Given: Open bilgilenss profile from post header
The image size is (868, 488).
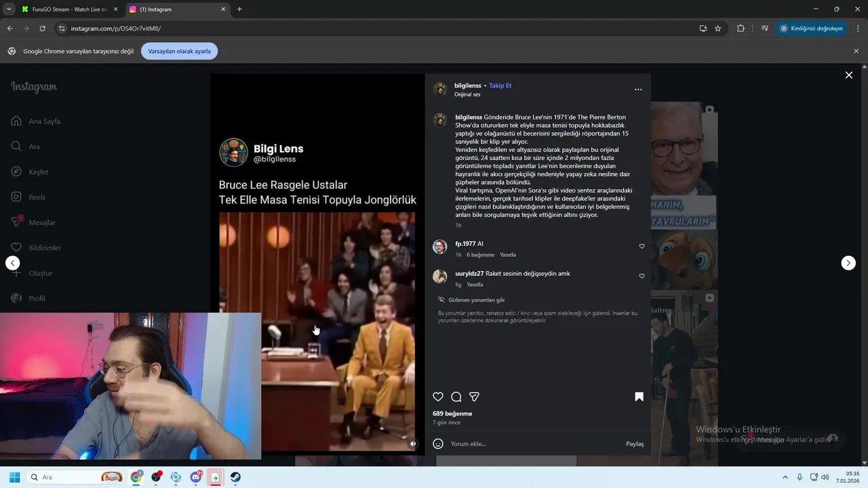Looking at the screenshot, I should pyautogui.click(x=468, y=85).
